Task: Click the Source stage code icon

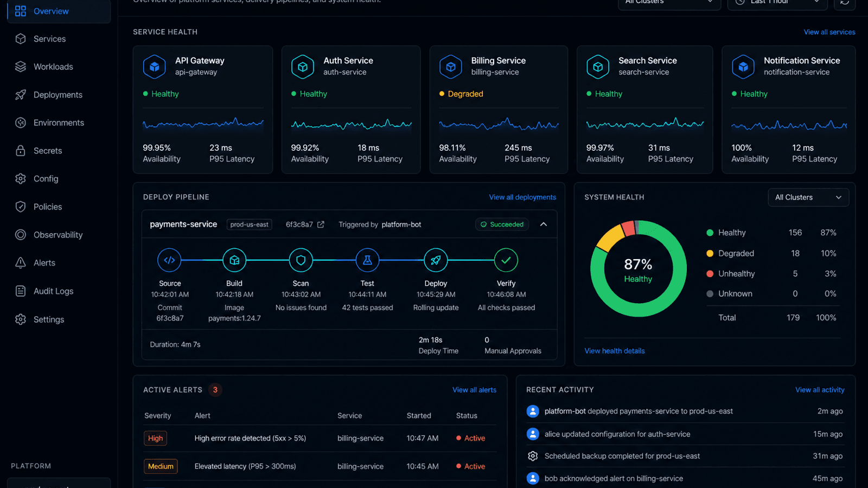Action: (169, 260)
